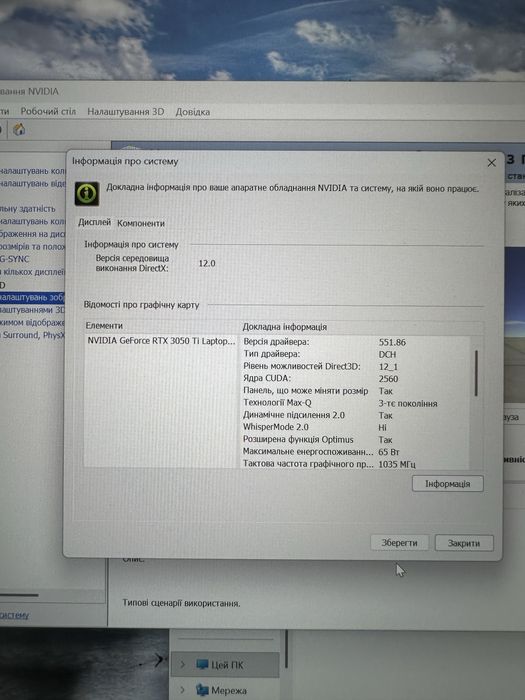Image resolution: width=525 pixels, height=700 pixels.
Task: Open the Налаштування 3D menu
Action: (x=126, y=112)
